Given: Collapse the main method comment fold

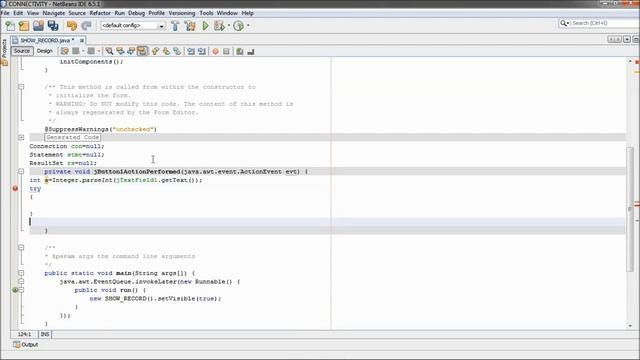Looking at the screenshot, I should (x=21, y=248).
